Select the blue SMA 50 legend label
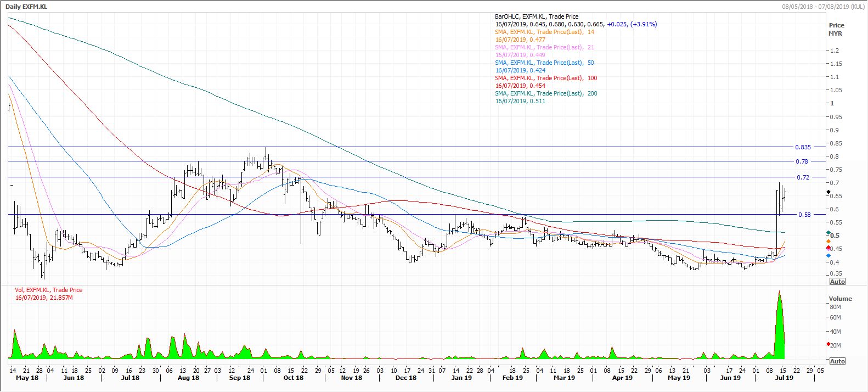Image resolution: width=868 pixels, height=392 pixels. [x=544, y=63]
